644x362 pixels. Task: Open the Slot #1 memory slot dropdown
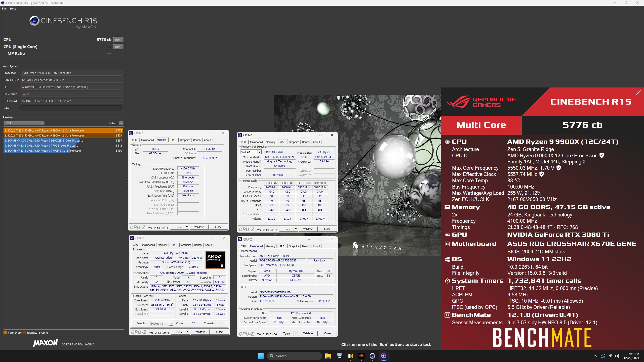click(x=251, y=152)
